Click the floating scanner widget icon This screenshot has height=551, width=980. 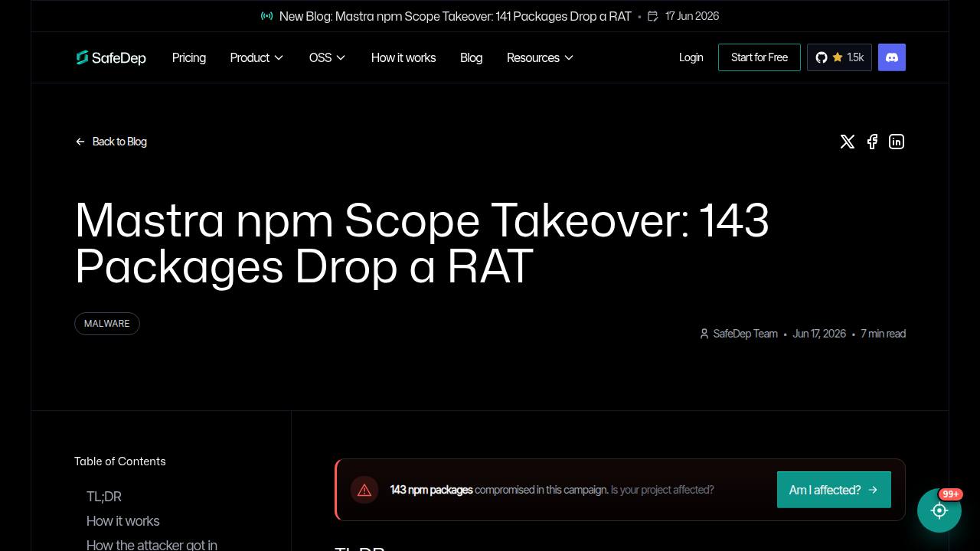pyautogui.click(x=939, y=510)
